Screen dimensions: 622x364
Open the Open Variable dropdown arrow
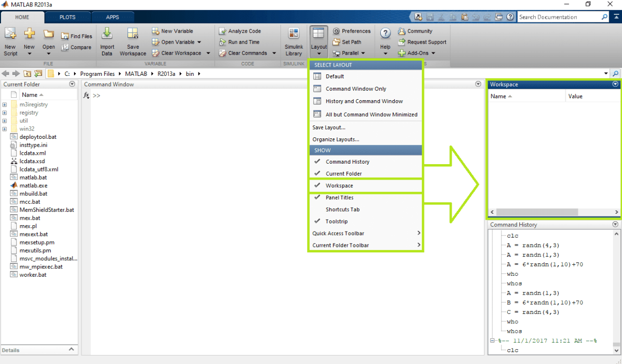pyautogui.click(x=199, y=42)
